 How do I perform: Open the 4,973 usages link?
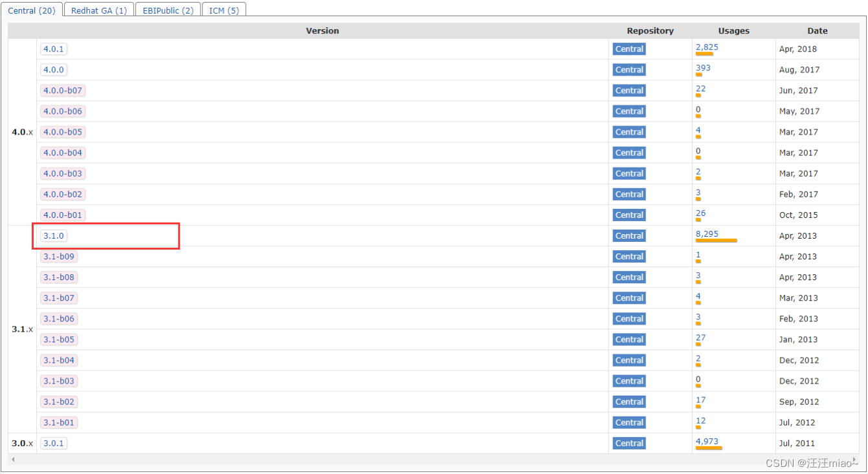pos(707,441)
